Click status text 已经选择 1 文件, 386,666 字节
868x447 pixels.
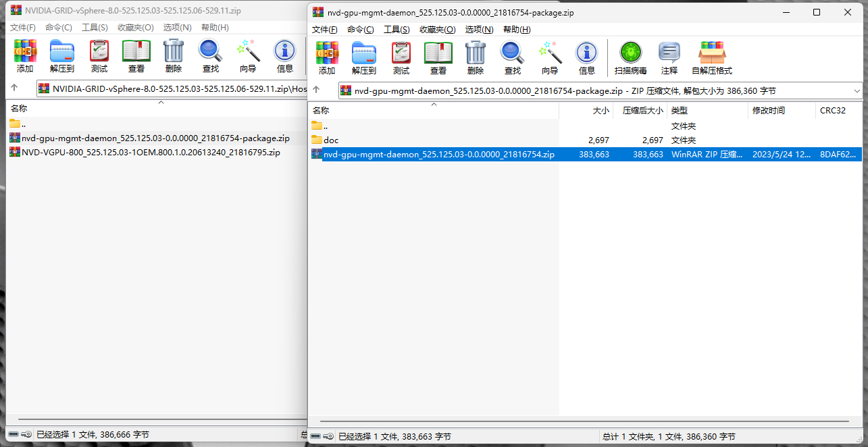click(x=93, y=435)
